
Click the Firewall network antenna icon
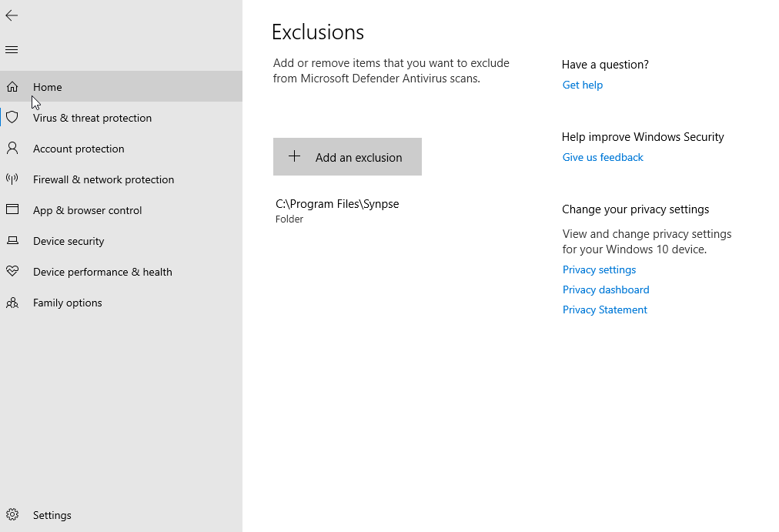tap(12, 179)
